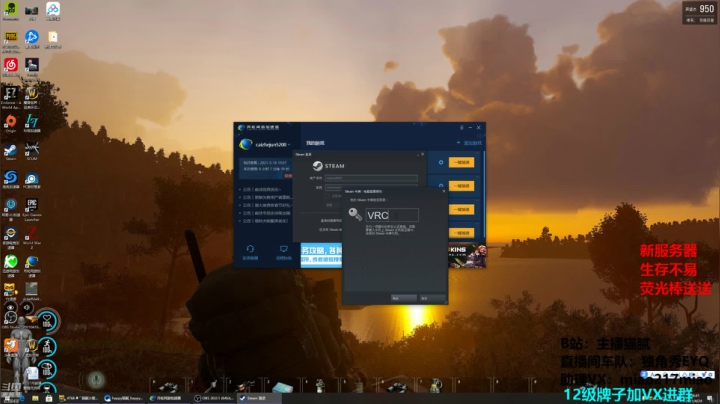Image resolution: width=720 pixels, height=404 pixels.
Task: Open the Baidu Netdisk cloud icon
Action: click(x=53, y=10)
